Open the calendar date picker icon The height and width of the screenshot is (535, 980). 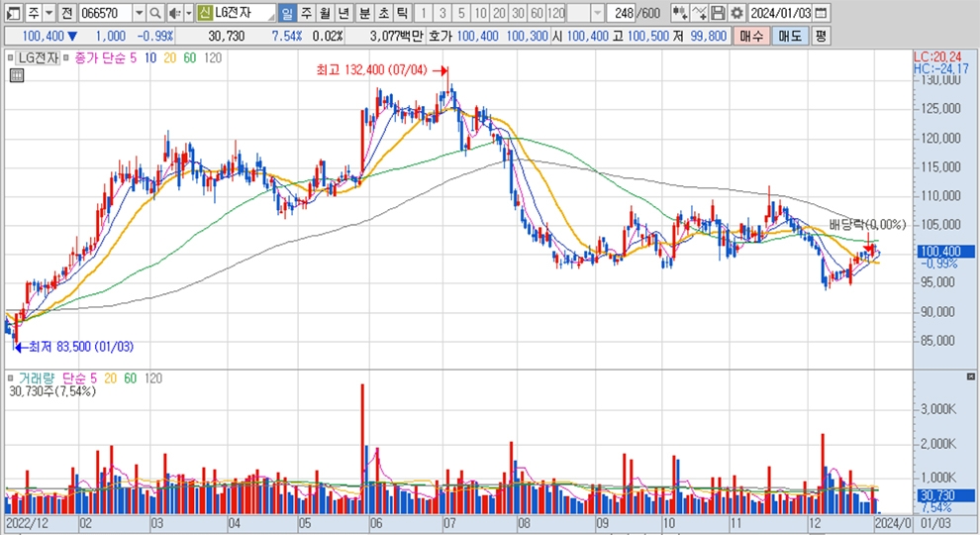(822, 13)
